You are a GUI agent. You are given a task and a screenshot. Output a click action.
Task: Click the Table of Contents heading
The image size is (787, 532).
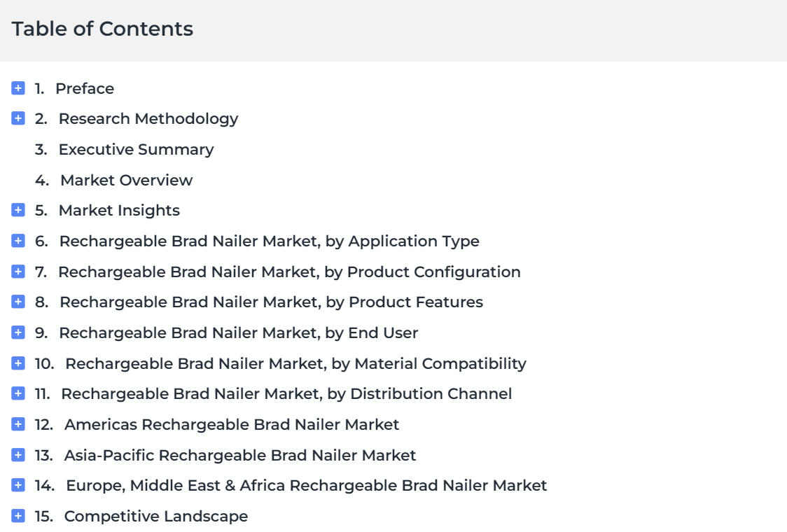coord(102,29)
